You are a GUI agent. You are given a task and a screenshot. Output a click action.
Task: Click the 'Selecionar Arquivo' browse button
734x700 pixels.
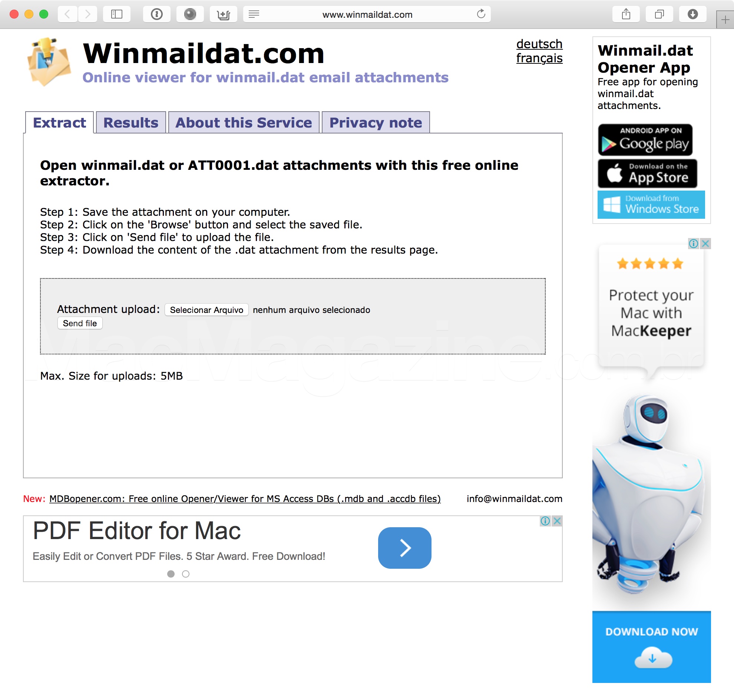coord(206,309)
